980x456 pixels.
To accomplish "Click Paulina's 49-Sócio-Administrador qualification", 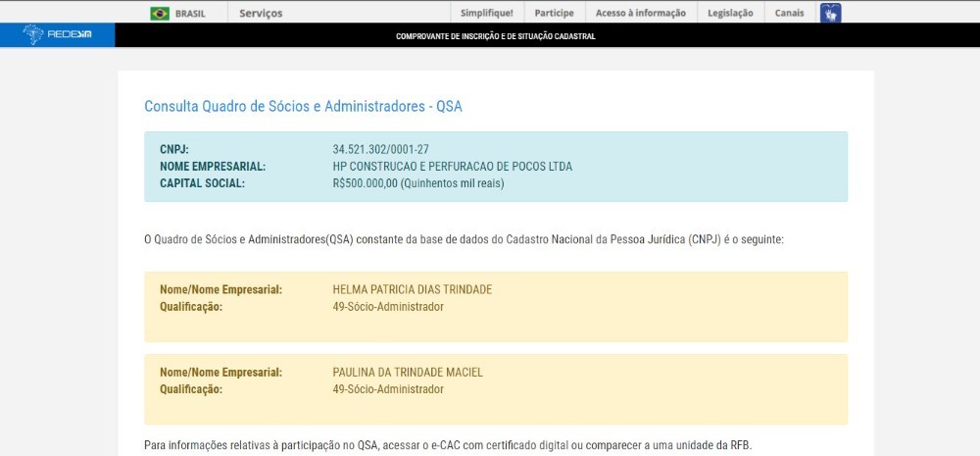I will [388, 389].
